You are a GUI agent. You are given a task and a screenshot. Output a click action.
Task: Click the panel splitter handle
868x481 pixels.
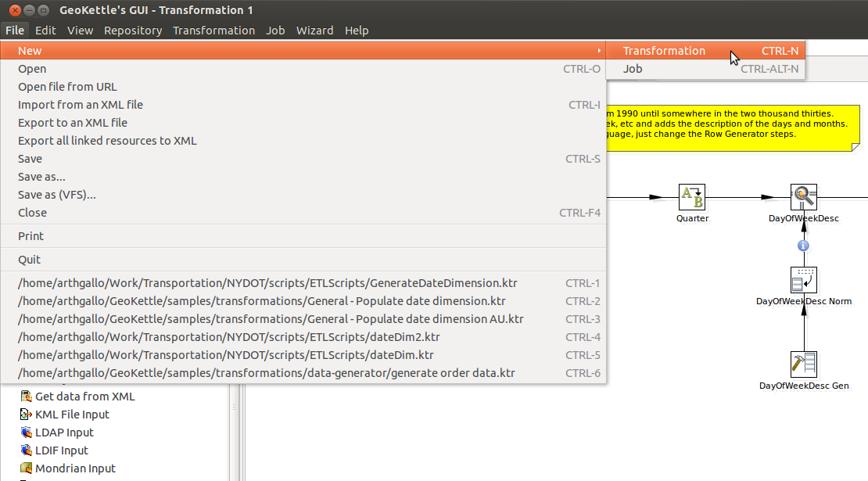tap(234, 407)
